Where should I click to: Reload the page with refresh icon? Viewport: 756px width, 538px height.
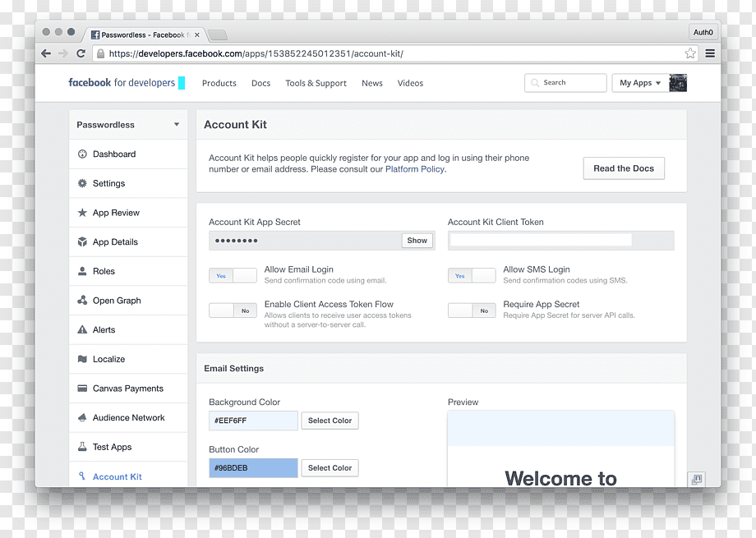(x=81, y=53)
